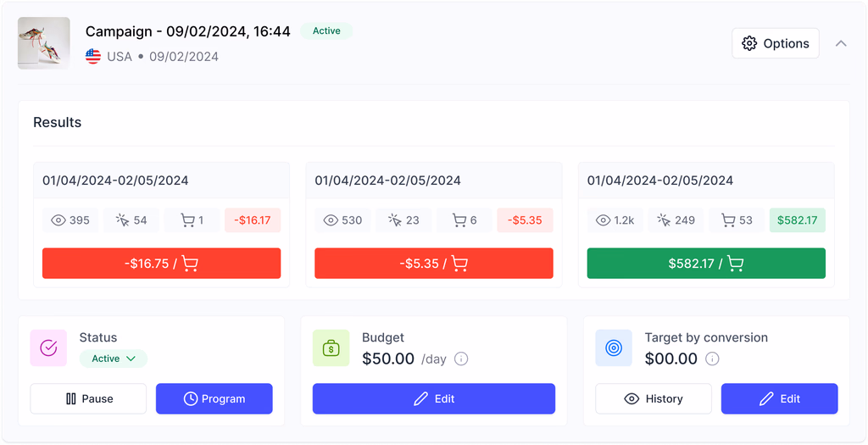Collapse the campaign card with chevron
The image size is (868, 445).
click(841, 43)
